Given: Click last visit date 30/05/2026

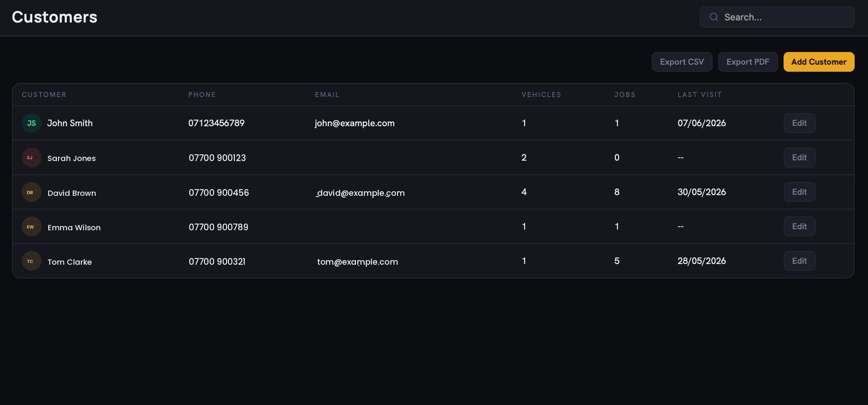Looking at the screenshot, I should [x=702, y=192].
